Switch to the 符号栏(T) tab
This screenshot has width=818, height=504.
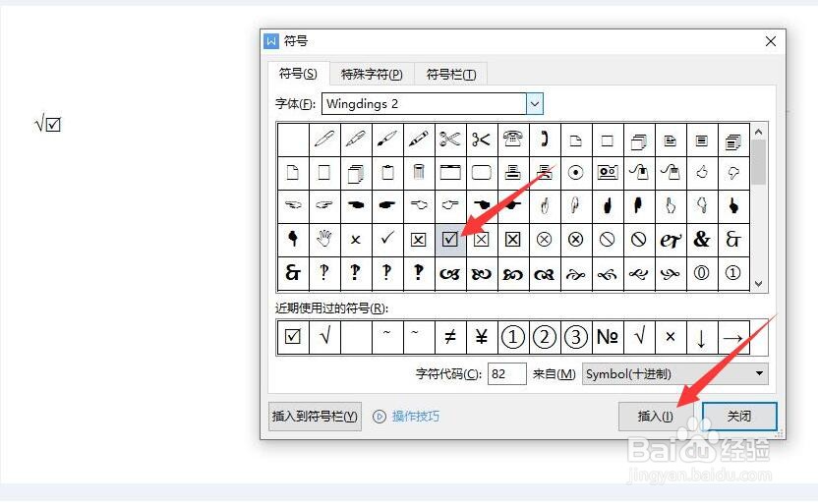pyautogui.click(x=451, y=74)
